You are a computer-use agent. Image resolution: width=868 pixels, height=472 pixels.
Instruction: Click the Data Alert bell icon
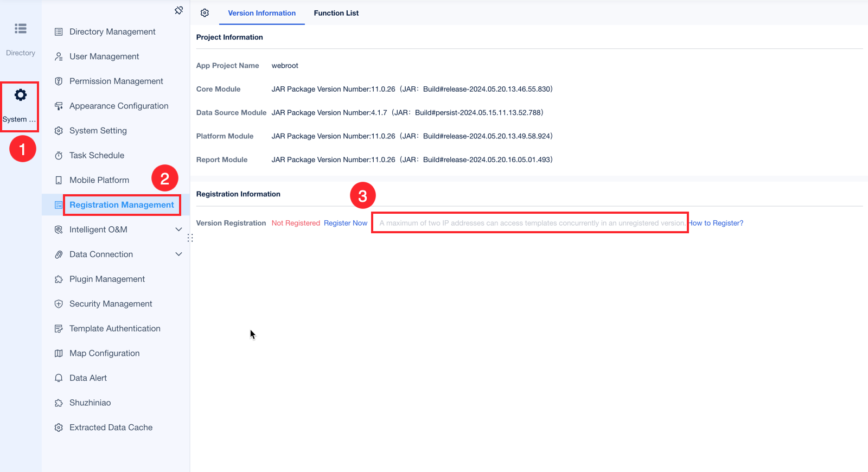(59, 378)
